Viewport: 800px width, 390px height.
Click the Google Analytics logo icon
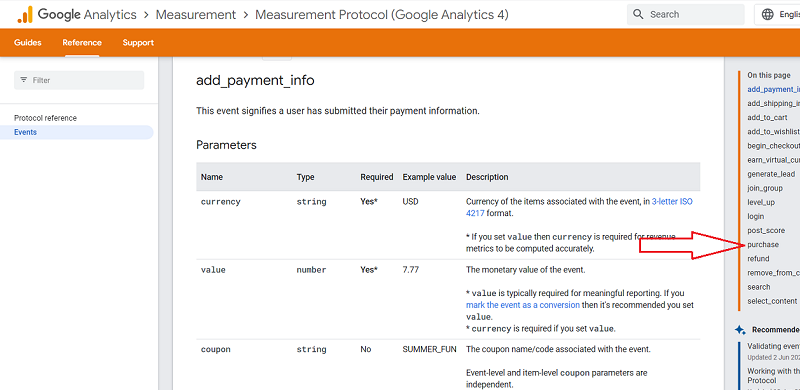click(25, 15)
